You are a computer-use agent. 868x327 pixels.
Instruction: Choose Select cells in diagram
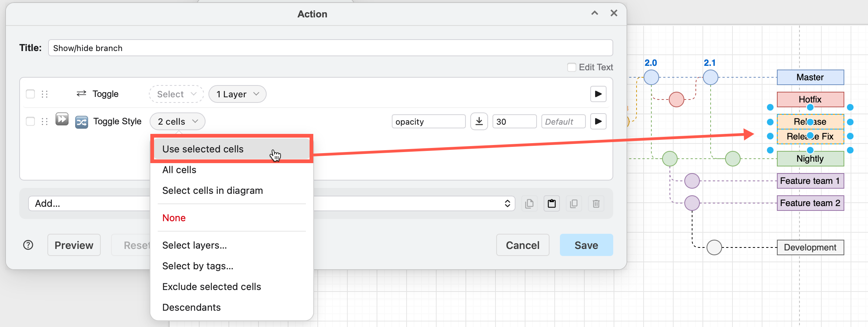pyautogui.click(x=232, y=191)
